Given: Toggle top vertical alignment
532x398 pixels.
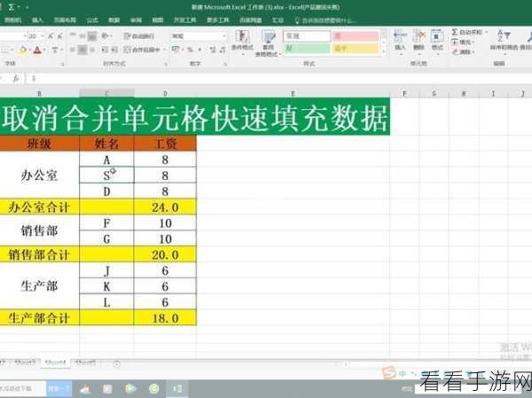Looking at the screenshot, I should 73,35.
